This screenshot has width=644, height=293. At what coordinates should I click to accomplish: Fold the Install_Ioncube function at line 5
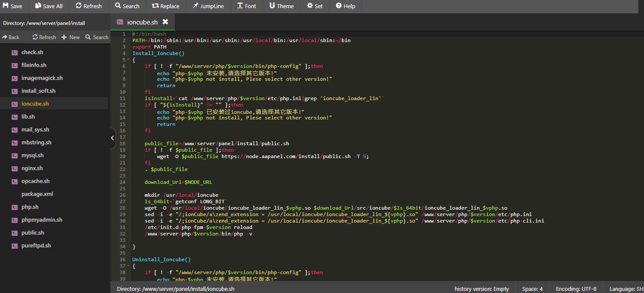(129, 60)
